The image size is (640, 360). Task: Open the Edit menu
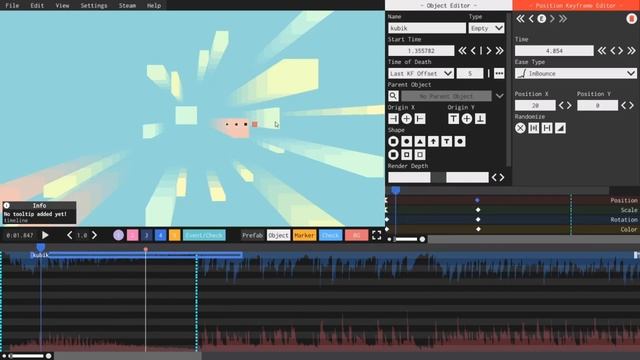pyautogui.click(x=37, y=5)
